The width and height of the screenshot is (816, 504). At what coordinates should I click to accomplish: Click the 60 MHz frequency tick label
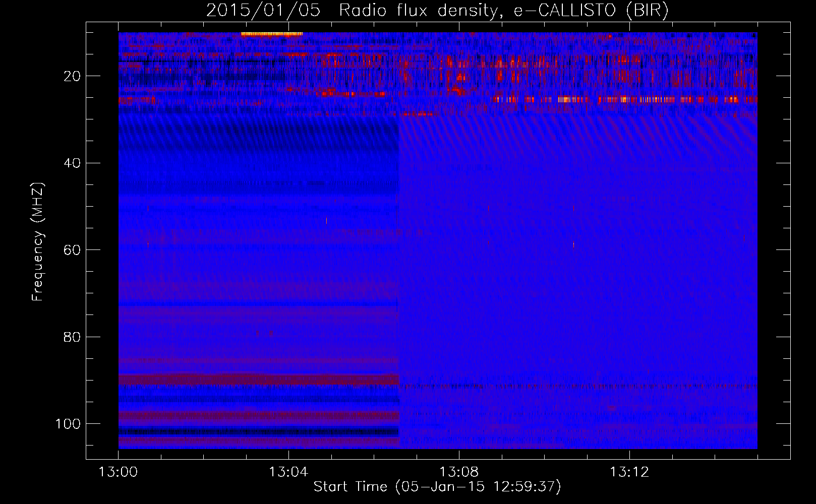[72, 250]
